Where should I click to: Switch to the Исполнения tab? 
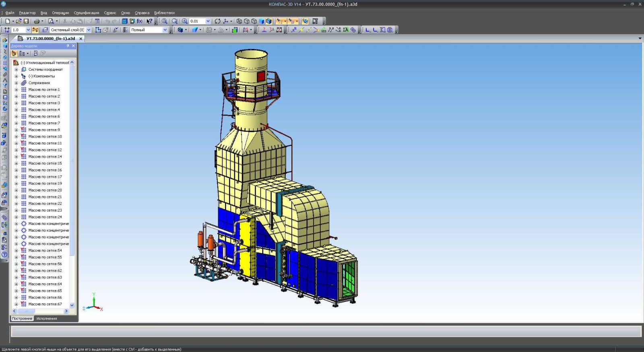47,319
